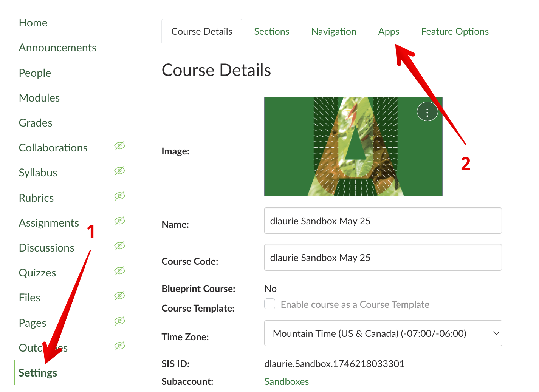Viewport: 539px width, 392px height.
Task: Expand the Time Zone dropdown
Action: coord(383,333)
